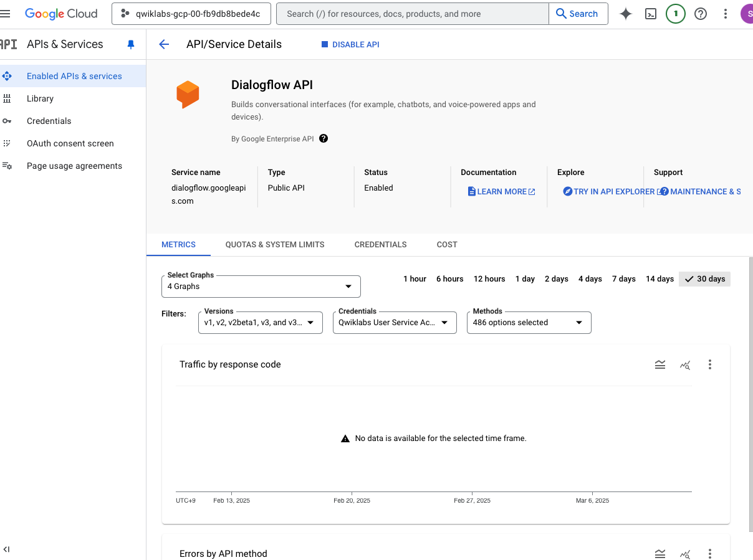Click the Disable API button
The height and width of the screenshot is (560, 753).
tap(350, 44)
